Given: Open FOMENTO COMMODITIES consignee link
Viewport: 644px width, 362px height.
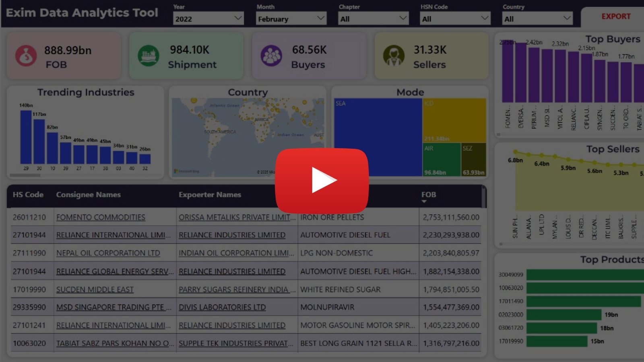Looking at the screenshot, I should tap(101, 217).
